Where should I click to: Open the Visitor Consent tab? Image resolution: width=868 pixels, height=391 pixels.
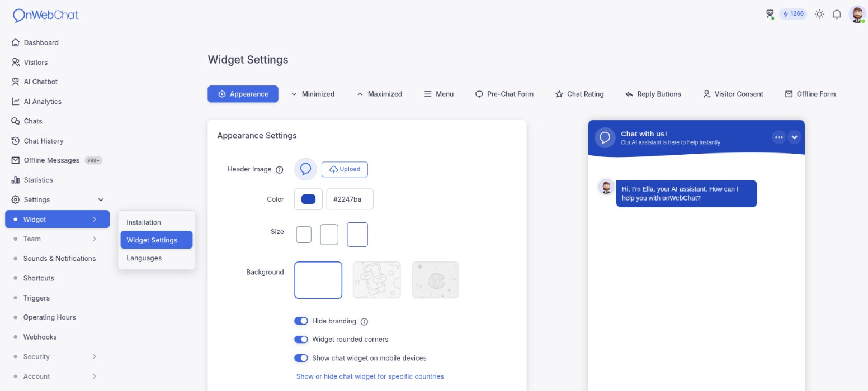733,94
